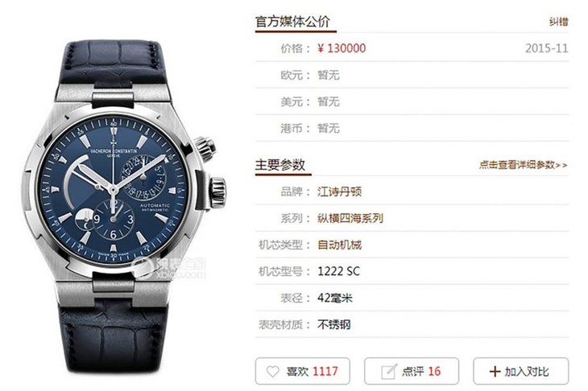The height and width of the screenshot is (391, 588).
Task: Select the 主要参数 section heading
Action: 280,164
